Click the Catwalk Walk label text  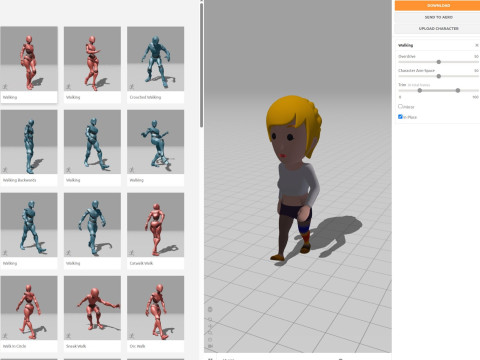(x=141, y=263)
